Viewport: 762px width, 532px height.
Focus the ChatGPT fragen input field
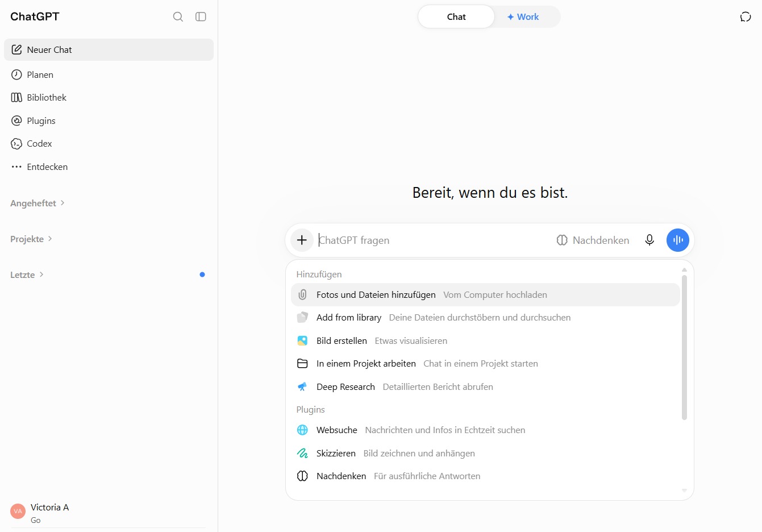pos(433,240)
